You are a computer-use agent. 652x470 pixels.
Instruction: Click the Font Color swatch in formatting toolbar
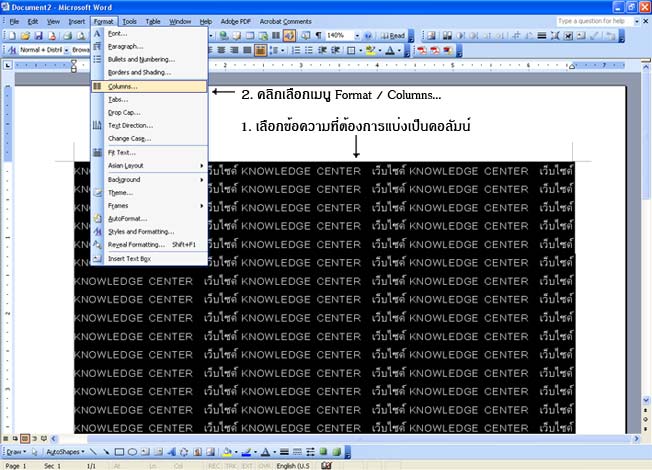coord(390,50)
